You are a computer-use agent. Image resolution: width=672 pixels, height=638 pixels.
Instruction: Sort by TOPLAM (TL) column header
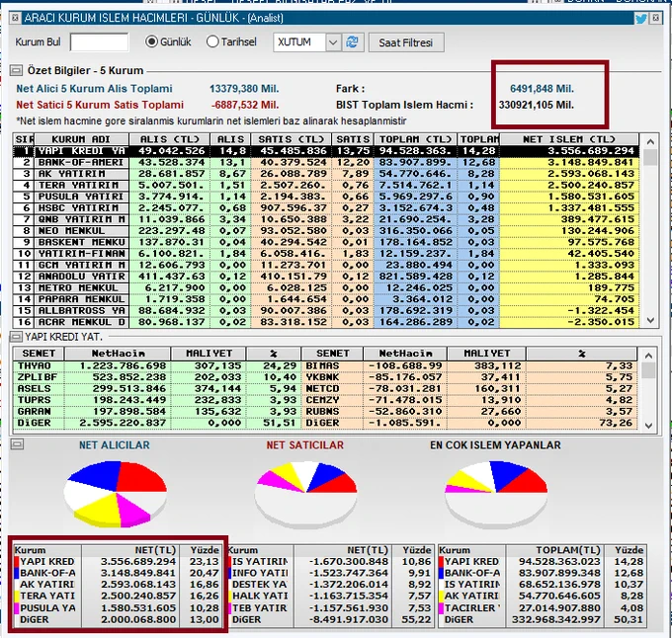pyautogui.click(x=416, y=139)
